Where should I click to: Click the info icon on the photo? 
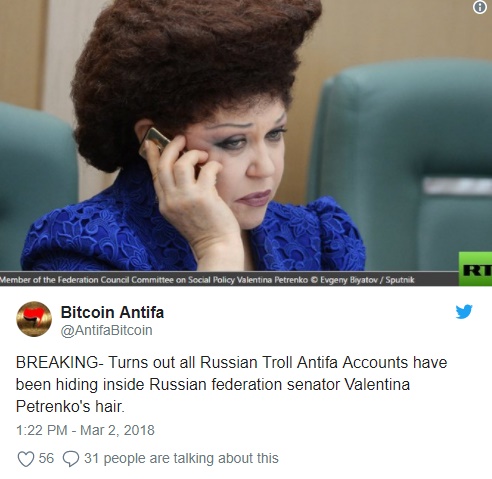pos(479,7)
